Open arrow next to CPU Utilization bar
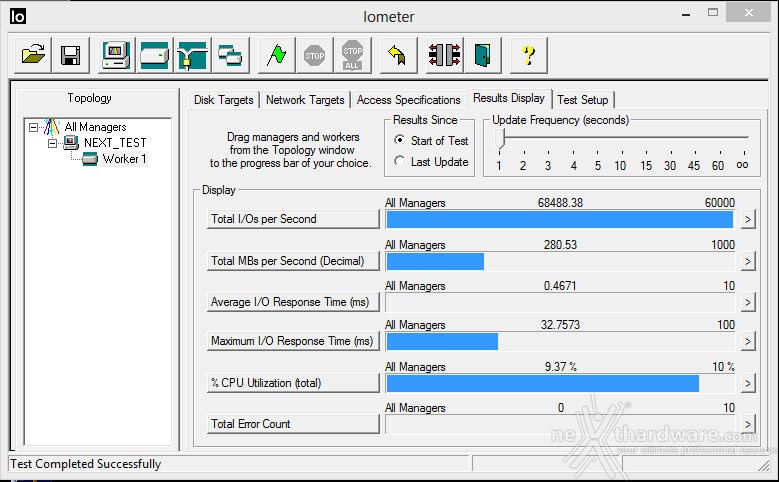The image size is (779, 482). pyautogui.click(x=748, y=383)
